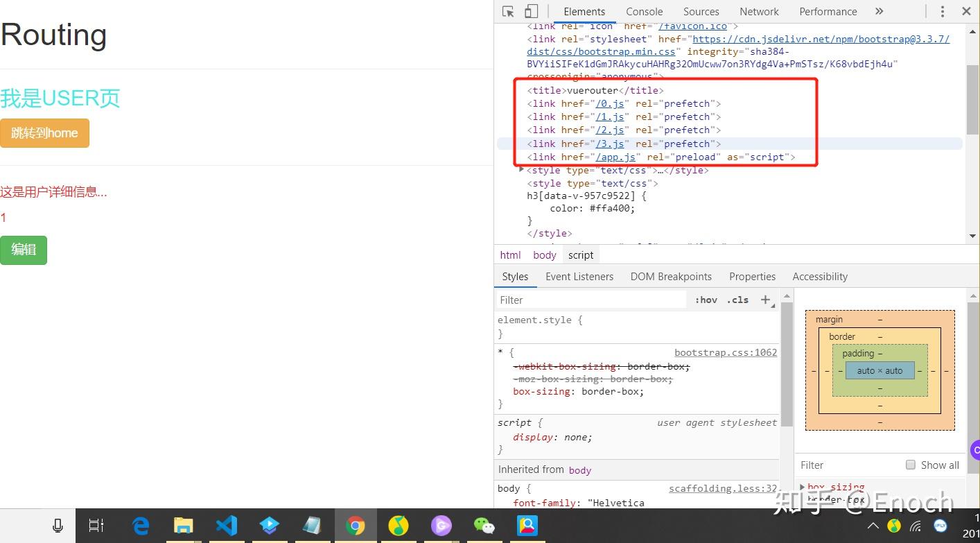Open the Accessibility sub-tab
980x543 pixels.
point(820,276)
